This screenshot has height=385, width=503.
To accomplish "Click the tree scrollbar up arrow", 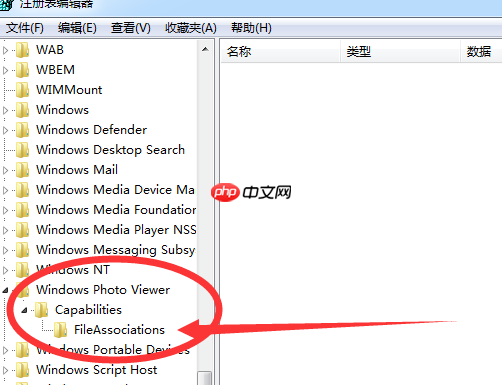I will click(x=205, y=50).
